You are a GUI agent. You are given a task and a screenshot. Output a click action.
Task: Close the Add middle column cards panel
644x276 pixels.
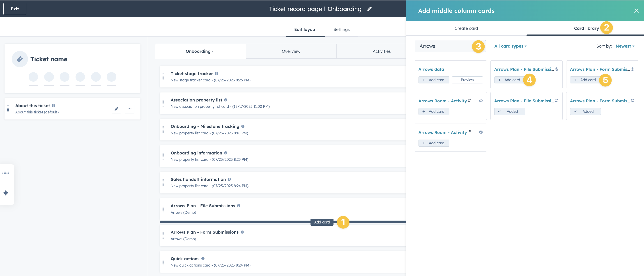pyautogui.click(x=636, y=11)
